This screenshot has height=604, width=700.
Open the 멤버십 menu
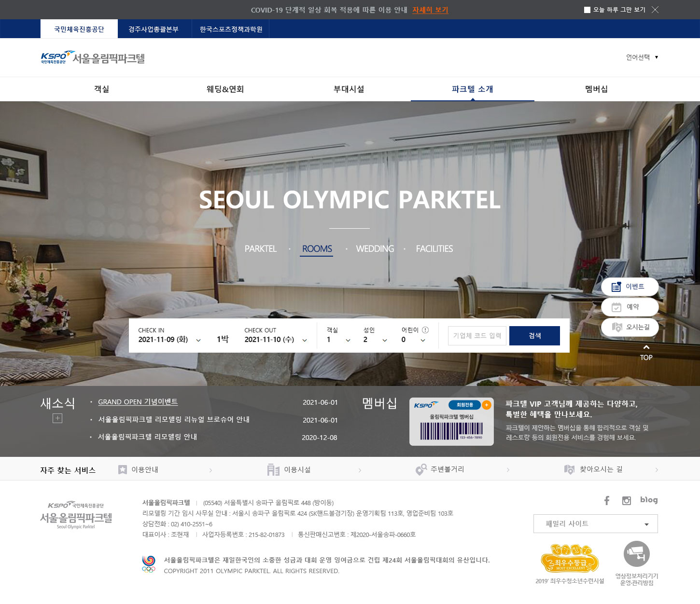[x=596, y=89]
